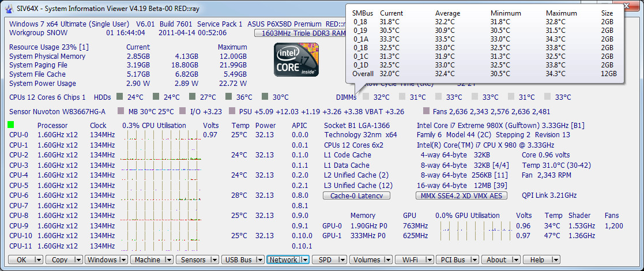The image size is (644, 271).
Task: Open the PCI Bus dropdown arrow
Action: click(474, 260)
